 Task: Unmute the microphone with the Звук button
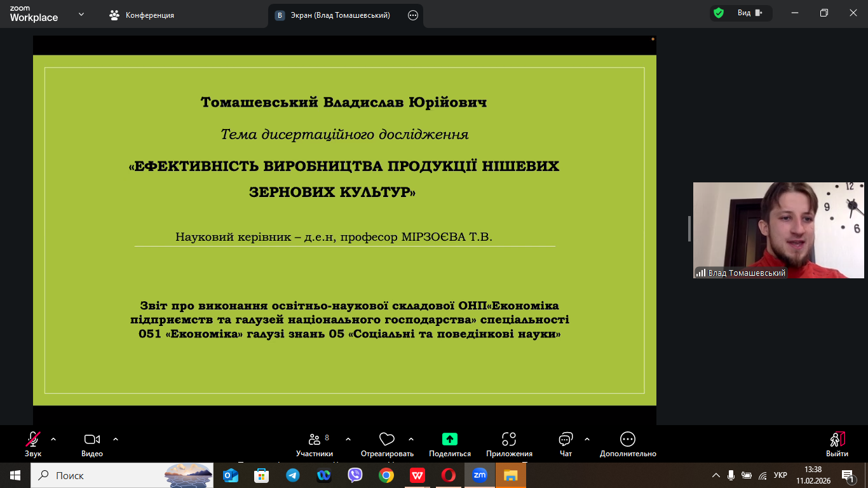click(33, 444)
